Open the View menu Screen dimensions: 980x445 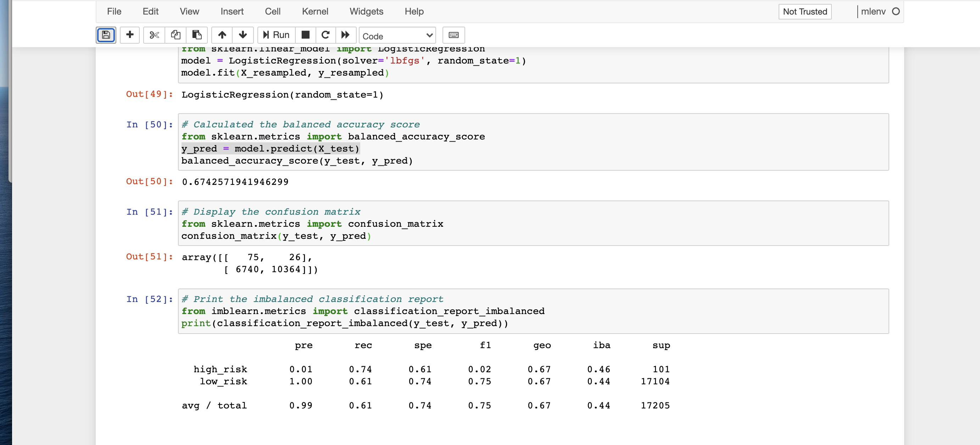[189, 11]
